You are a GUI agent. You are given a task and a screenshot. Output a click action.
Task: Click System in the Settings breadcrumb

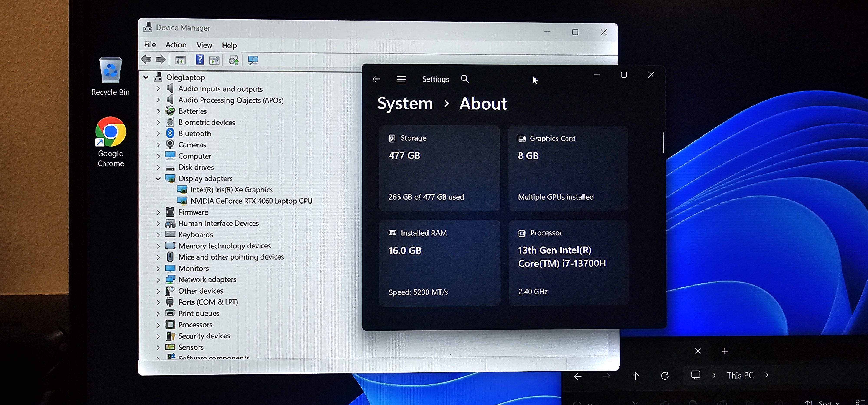(405, 103)
